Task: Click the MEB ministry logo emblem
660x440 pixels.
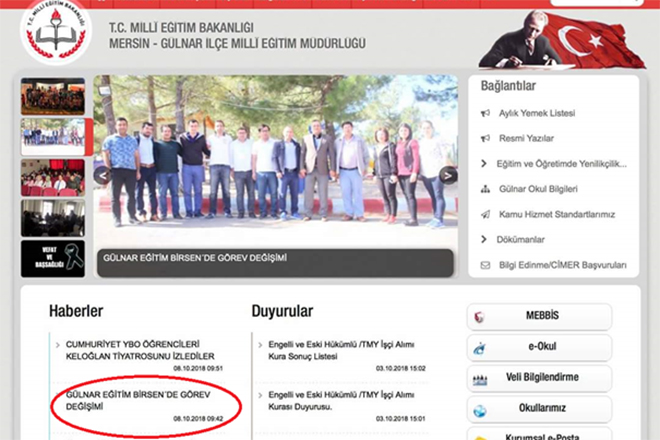Action: point(56,32)
